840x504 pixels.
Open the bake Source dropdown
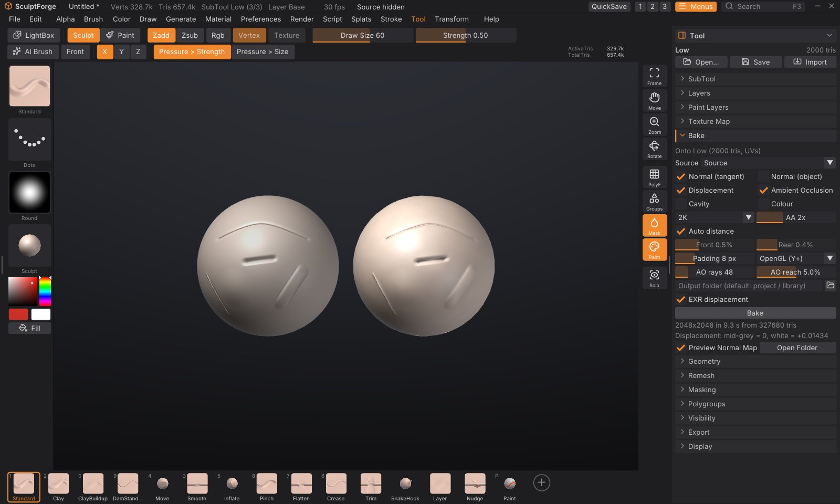(768, 163)
